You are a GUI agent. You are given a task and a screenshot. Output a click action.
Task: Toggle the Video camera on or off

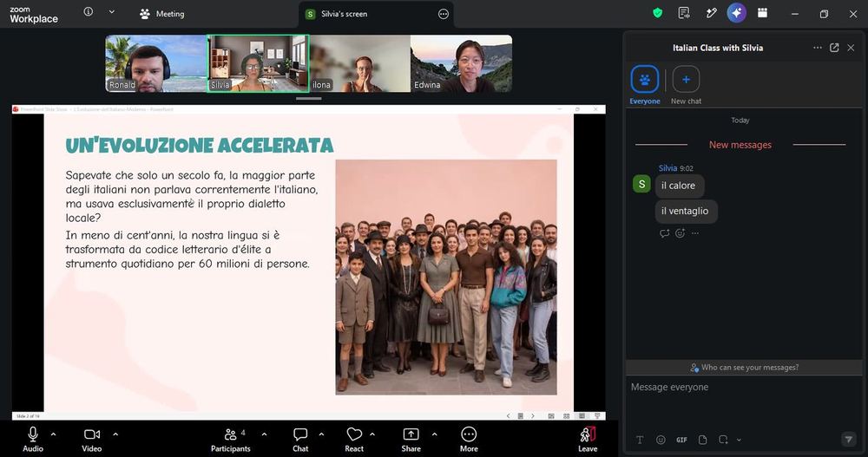(x=92, y=440)
